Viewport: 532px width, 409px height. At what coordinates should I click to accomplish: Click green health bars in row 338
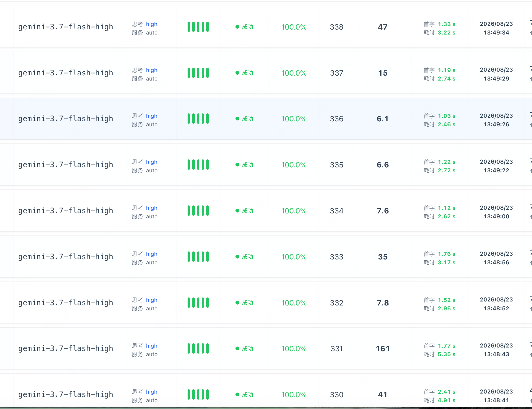[198, 27]
